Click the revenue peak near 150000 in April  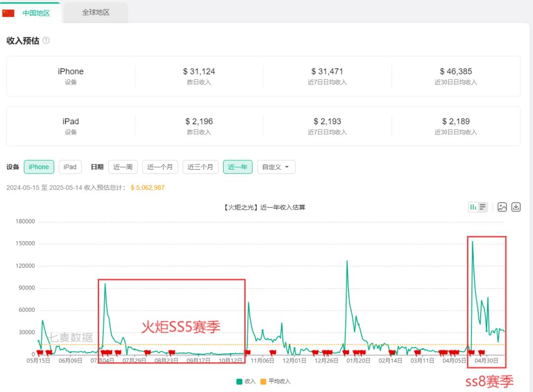click(472, 242)
